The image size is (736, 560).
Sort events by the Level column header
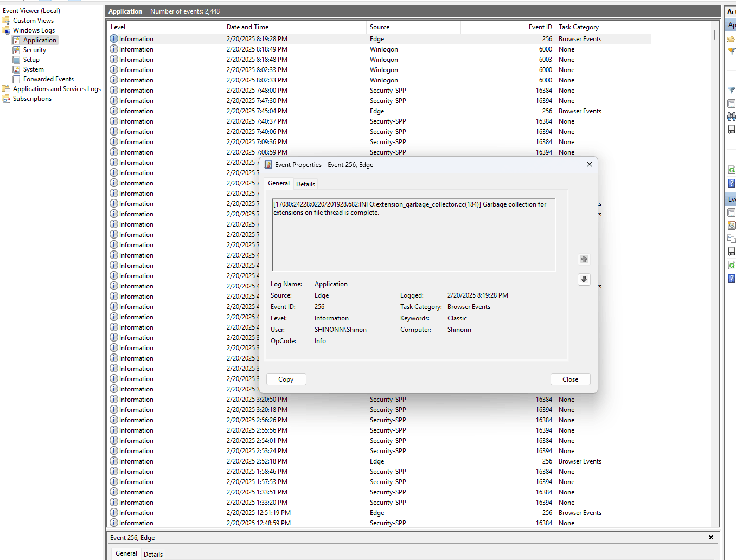coord(165,27)
